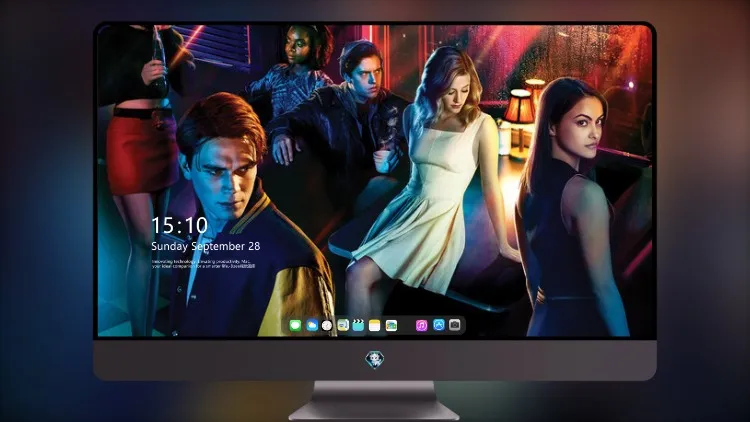
Task: Click the 15:10 clock widget
Action: point(179,225)
